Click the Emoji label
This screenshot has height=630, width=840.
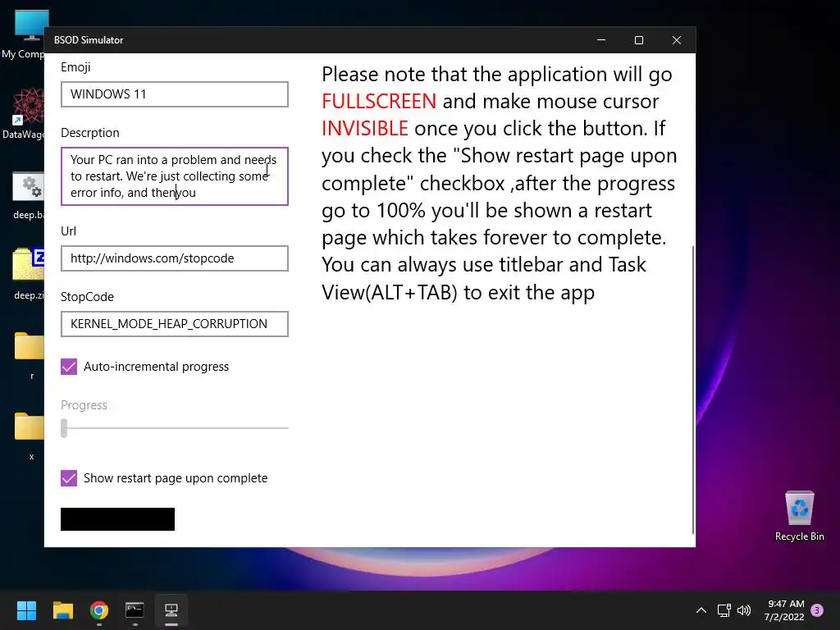(75, 67)
